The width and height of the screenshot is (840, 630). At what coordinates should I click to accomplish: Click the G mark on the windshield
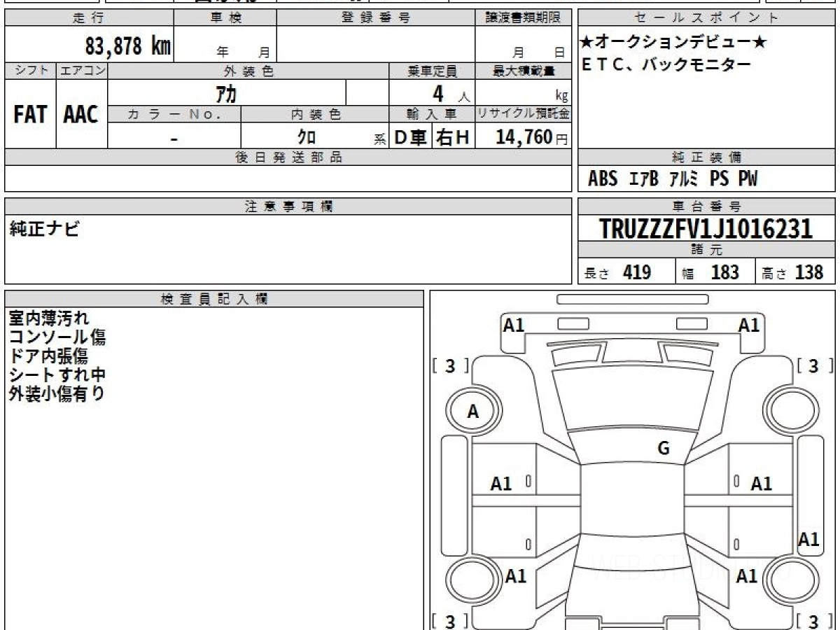coord(664,449)
